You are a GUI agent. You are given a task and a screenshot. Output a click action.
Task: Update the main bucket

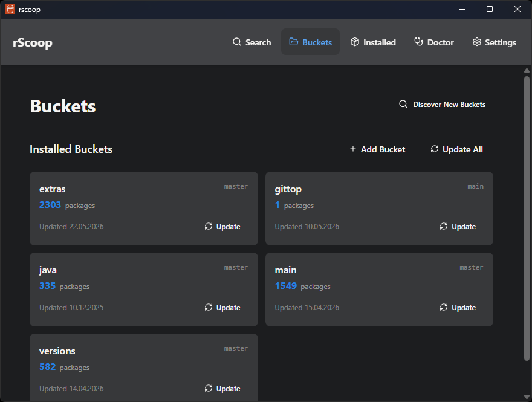tap(458, 308)
